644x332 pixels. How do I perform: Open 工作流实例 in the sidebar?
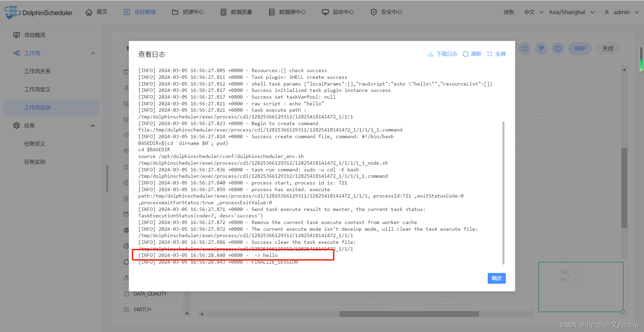tap(51, 108)
